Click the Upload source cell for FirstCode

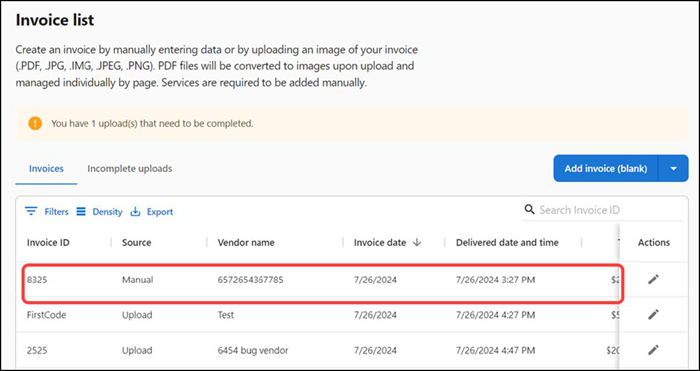point(137,315)
